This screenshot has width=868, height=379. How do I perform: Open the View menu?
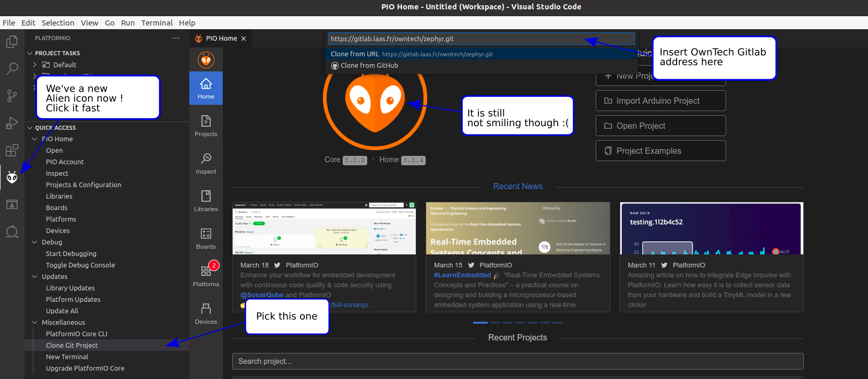click(89, 23)
